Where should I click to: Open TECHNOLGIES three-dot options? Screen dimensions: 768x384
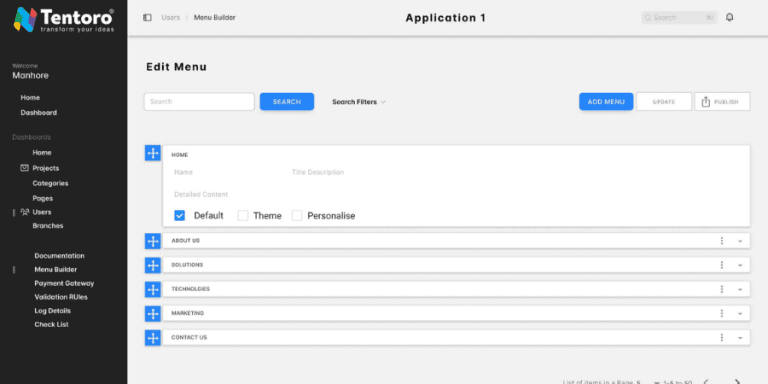pos(721,289)
